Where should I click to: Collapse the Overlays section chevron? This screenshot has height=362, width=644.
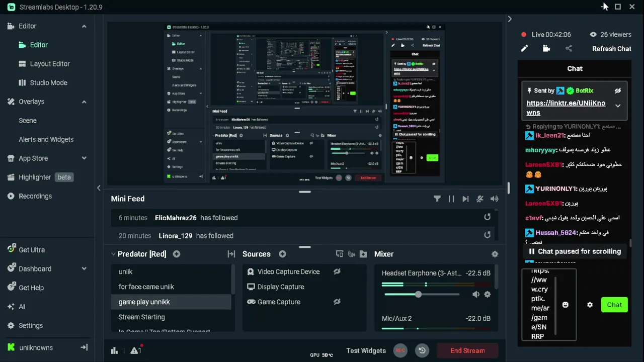point(84,102)
